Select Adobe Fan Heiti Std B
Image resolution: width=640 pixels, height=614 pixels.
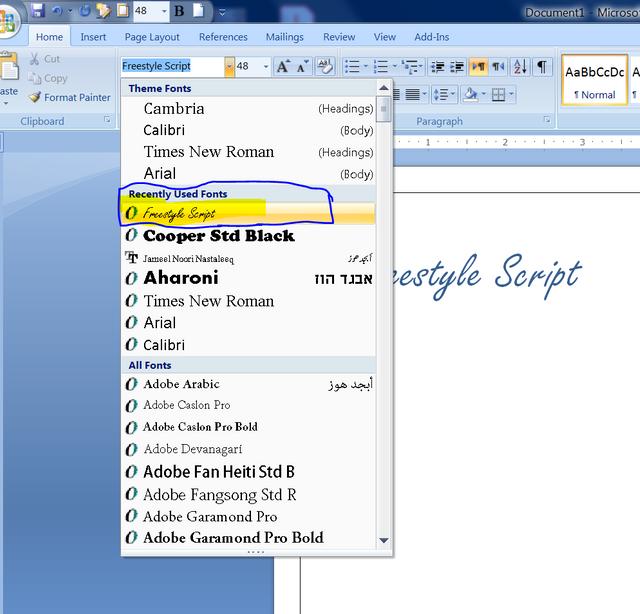(x=248, y=472)
